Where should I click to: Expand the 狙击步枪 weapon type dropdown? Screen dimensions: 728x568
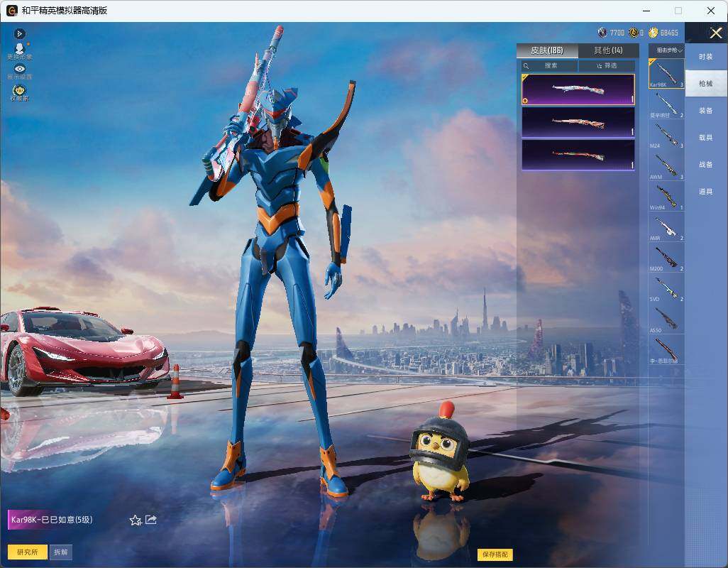click(x=667, y=50)
